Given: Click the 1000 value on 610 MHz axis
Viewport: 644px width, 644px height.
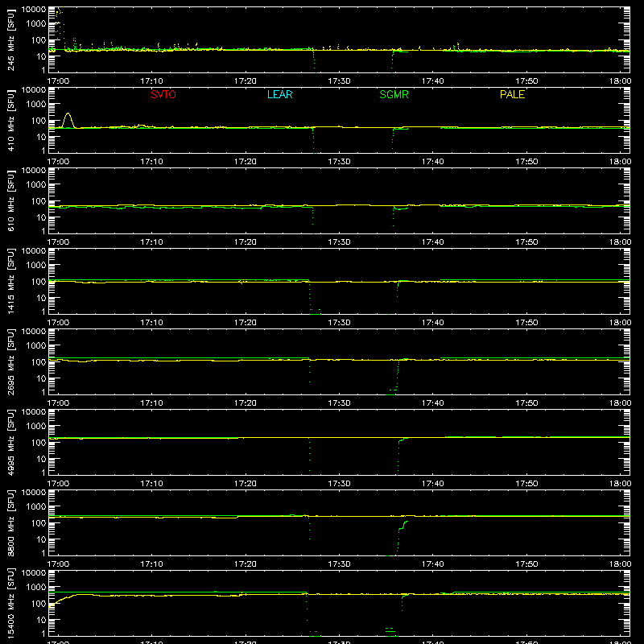Looking at the screenshot, I should coord(36,185).
